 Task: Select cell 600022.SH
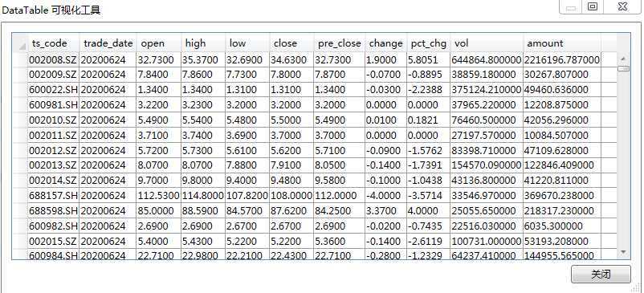(53, 90)
